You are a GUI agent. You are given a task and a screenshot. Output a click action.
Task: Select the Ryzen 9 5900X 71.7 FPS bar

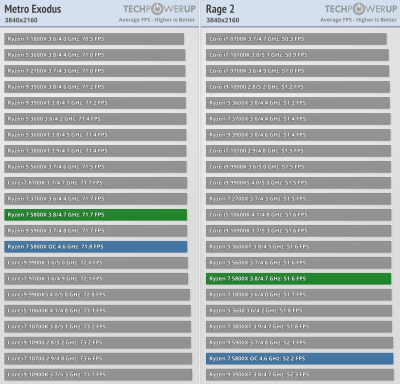[96, 231]
